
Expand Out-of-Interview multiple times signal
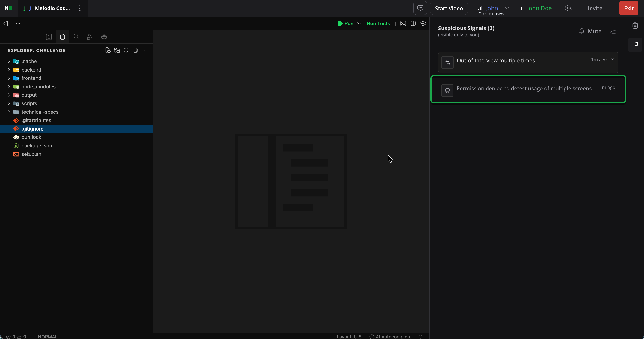tap(612, 59)
